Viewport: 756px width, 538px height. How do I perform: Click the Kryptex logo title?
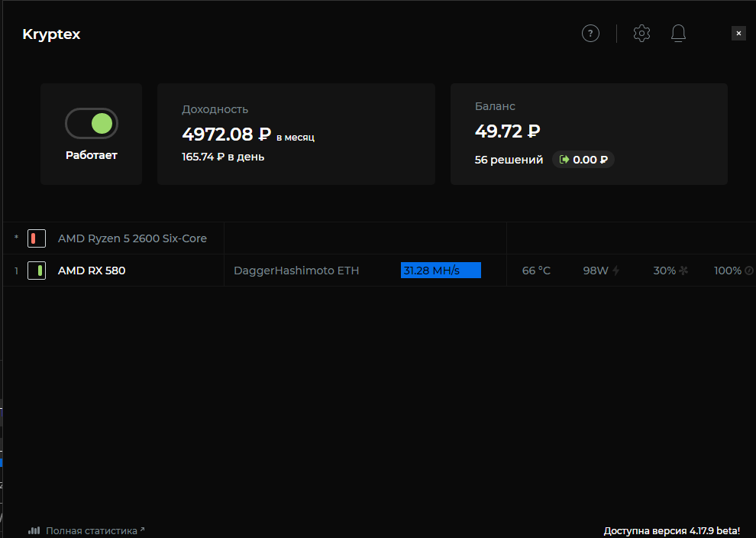pos(51,34)
